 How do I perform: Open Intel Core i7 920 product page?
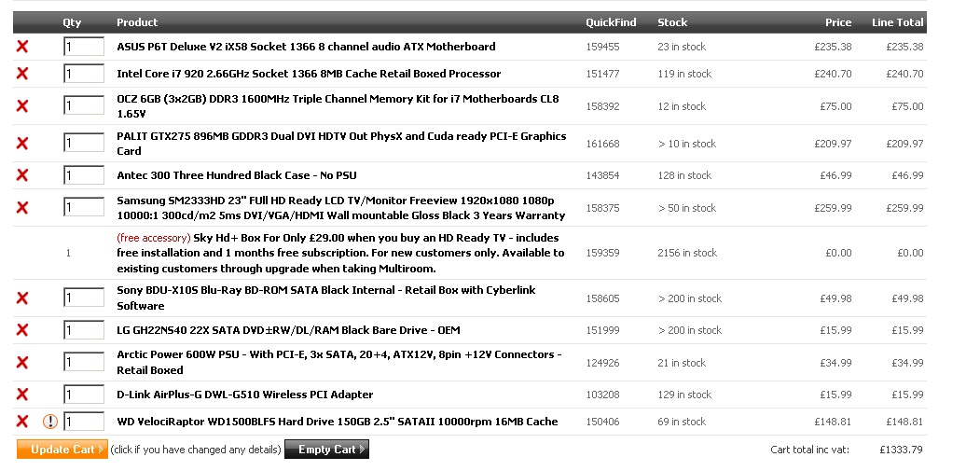[309, 74]
